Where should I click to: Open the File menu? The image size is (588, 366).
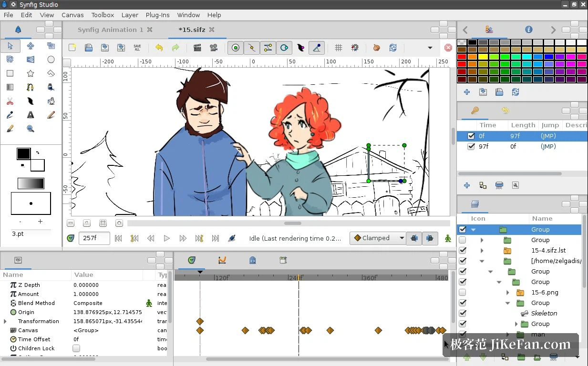point(9,15)
